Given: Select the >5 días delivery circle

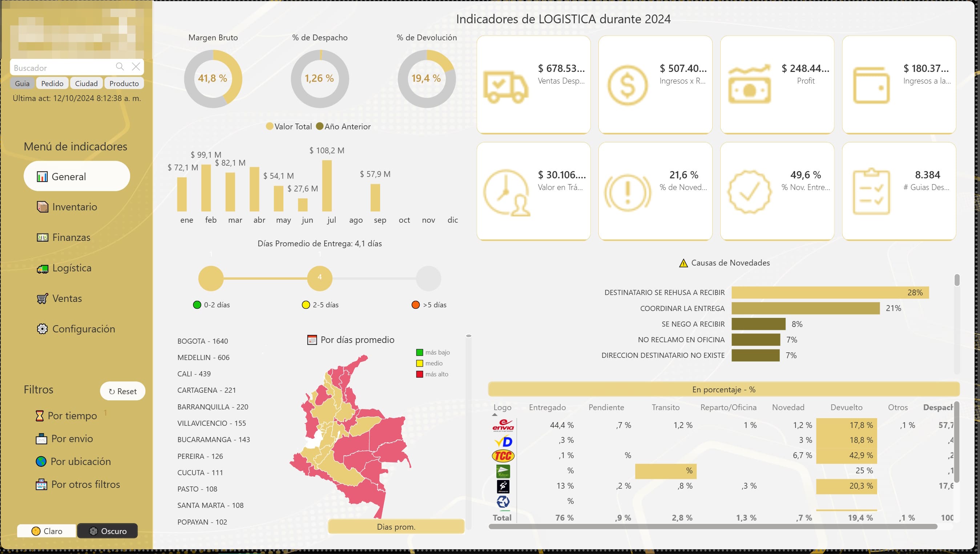Looking at the screenshot, I should [x=428, y=278].
